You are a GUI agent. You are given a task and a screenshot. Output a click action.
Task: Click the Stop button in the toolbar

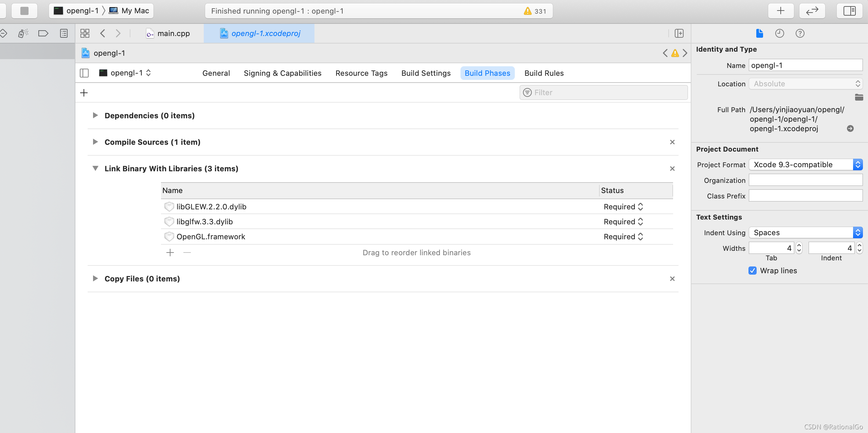coord(24,11)
